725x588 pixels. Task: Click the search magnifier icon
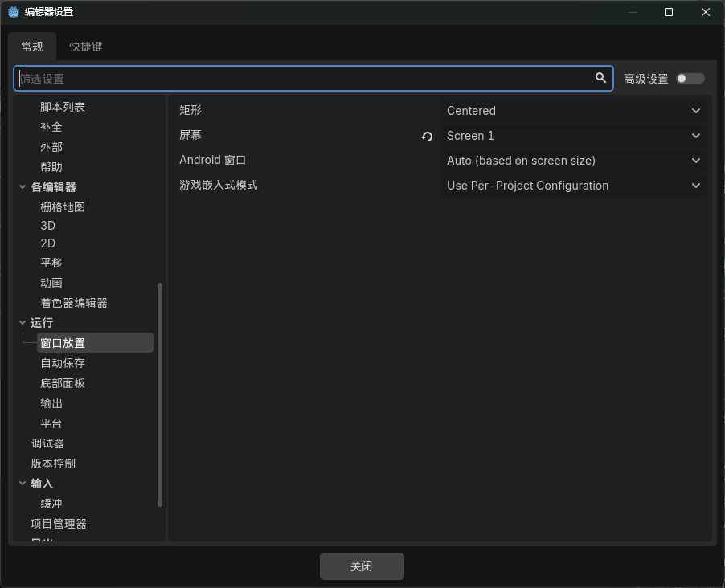(600, 78)
